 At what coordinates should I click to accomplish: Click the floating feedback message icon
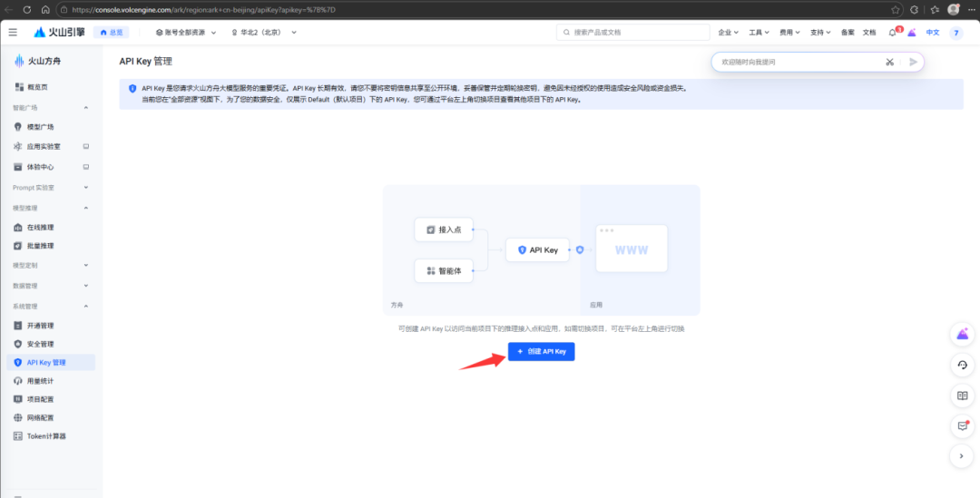tap(962, 426)
